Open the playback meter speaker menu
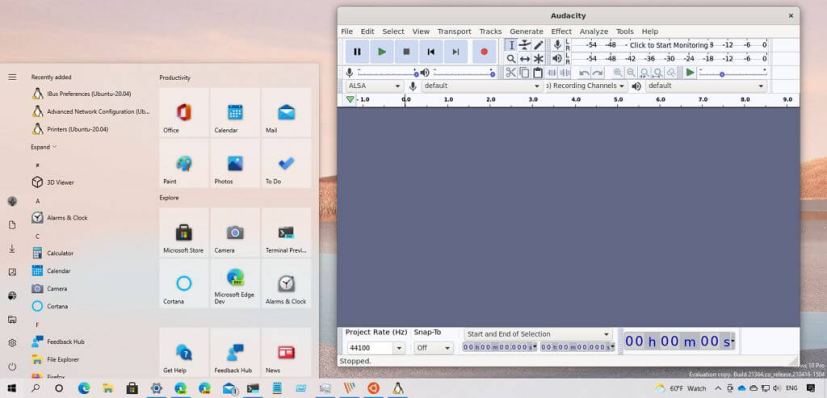 pyautogui.click(x=557, y=59)
